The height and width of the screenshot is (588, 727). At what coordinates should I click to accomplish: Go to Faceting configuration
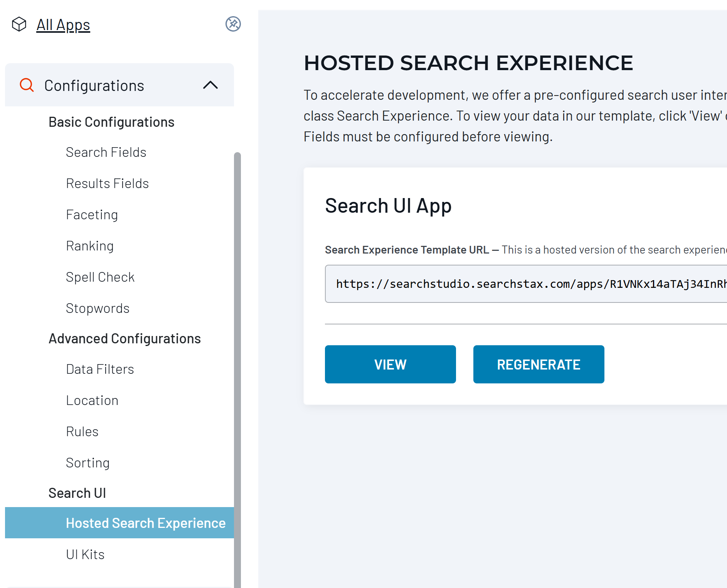[92, 215]
